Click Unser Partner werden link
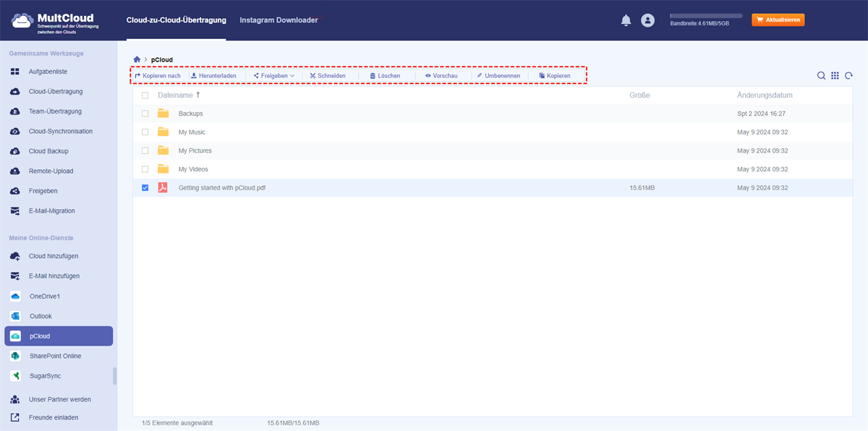868x431 pixels. click(x=59, y=399)
